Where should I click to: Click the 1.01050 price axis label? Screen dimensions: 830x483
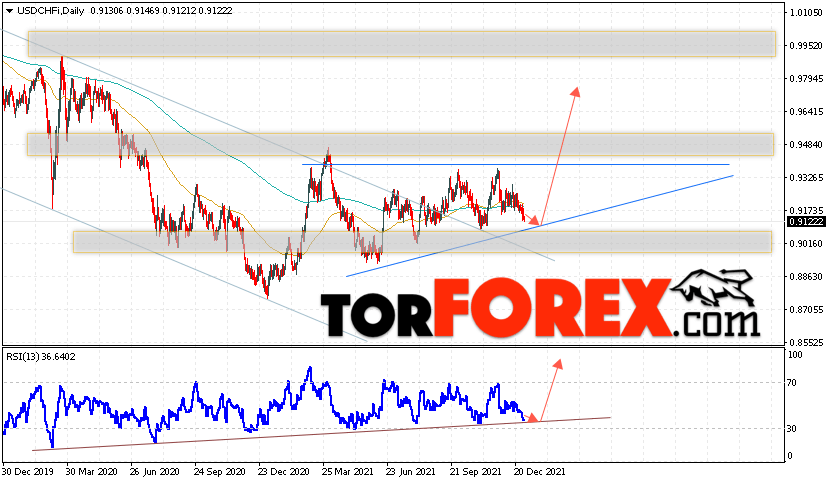point(806,13)
